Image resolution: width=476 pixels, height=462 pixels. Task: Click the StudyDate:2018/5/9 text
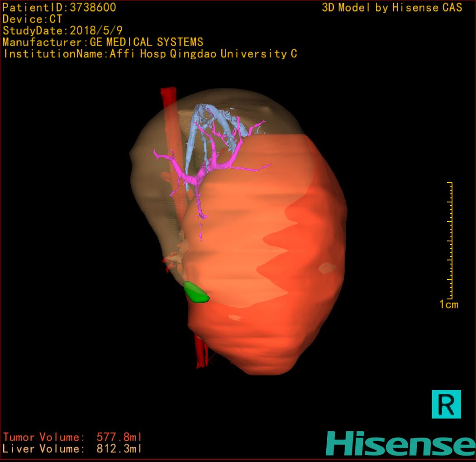coord(62,31)
